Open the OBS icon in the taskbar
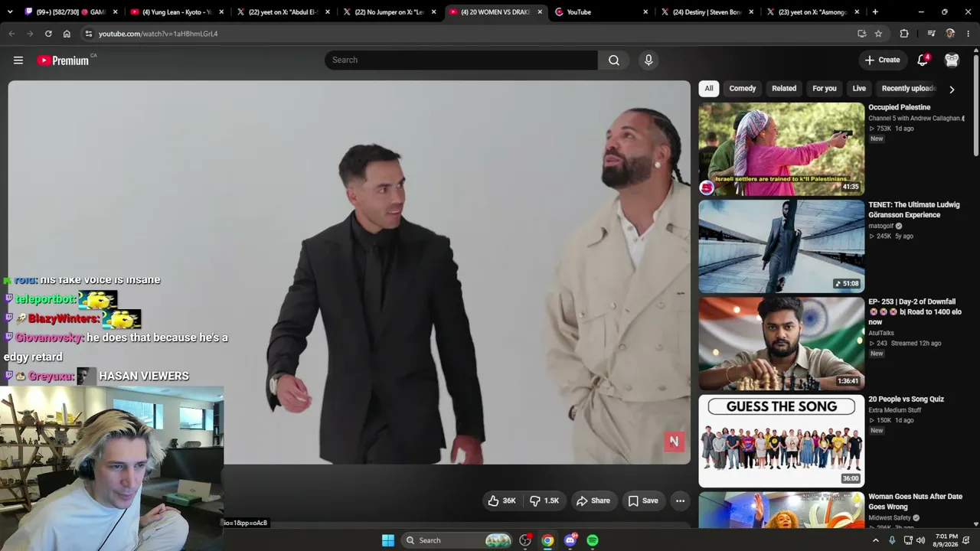Screen dimensions: 980x551 pos(525,540)
